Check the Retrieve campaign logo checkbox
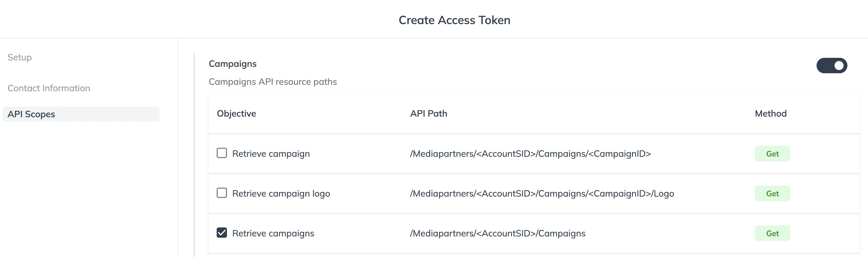 (x=222, y=193)
